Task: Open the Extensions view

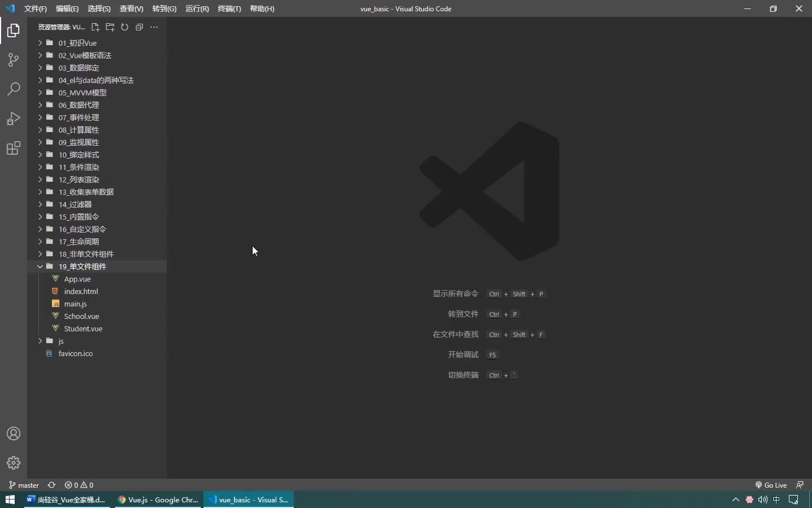Action: [x=14, y=148]
